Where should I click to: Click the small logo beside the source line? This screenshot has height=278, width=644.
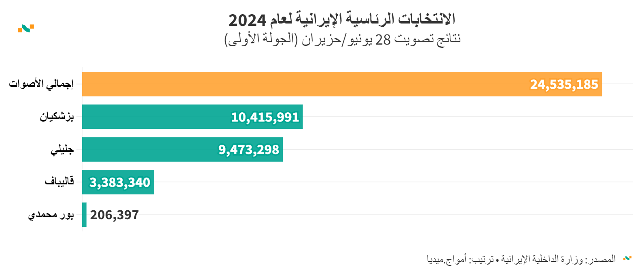click(627, 258)
